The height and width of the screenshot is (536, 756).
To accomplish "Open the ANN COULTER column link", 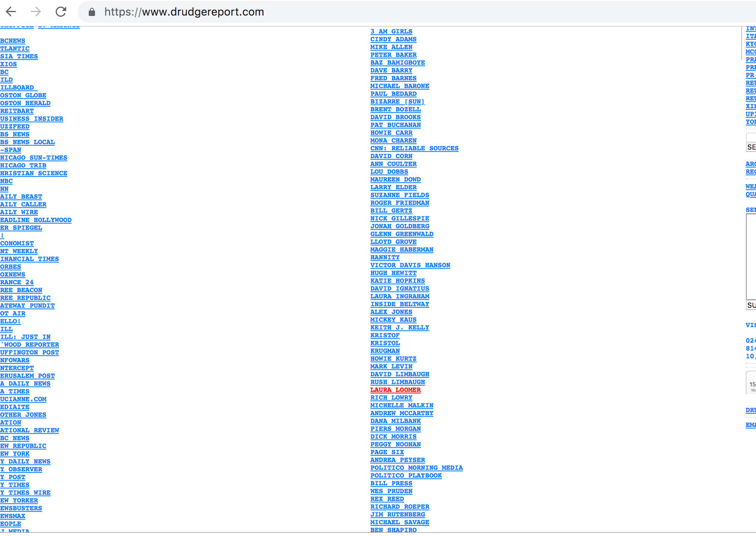I will point(393,164).
